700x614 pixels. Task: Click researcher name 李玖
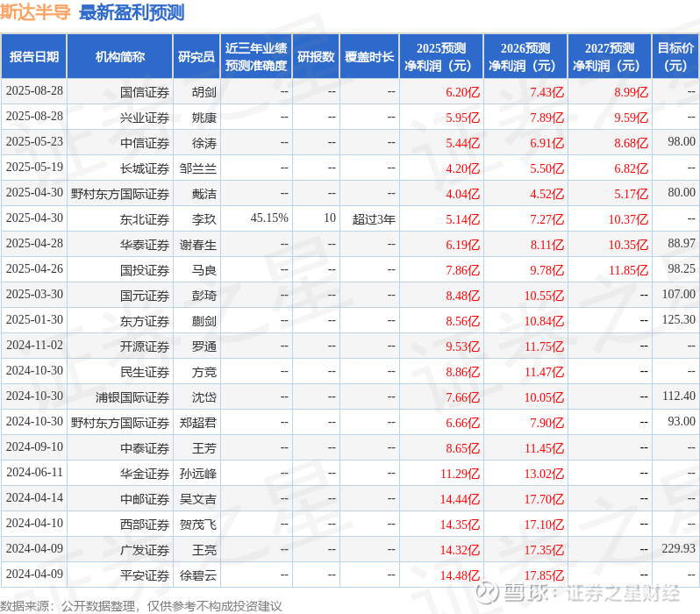point(204,219)
